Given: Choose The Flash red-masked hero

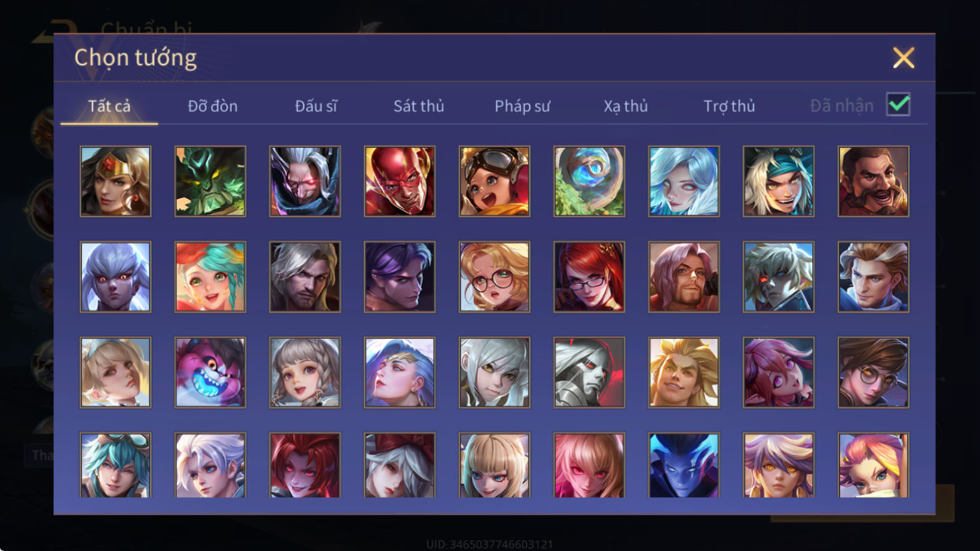Looking at the screenshot, I should [400, 182].
